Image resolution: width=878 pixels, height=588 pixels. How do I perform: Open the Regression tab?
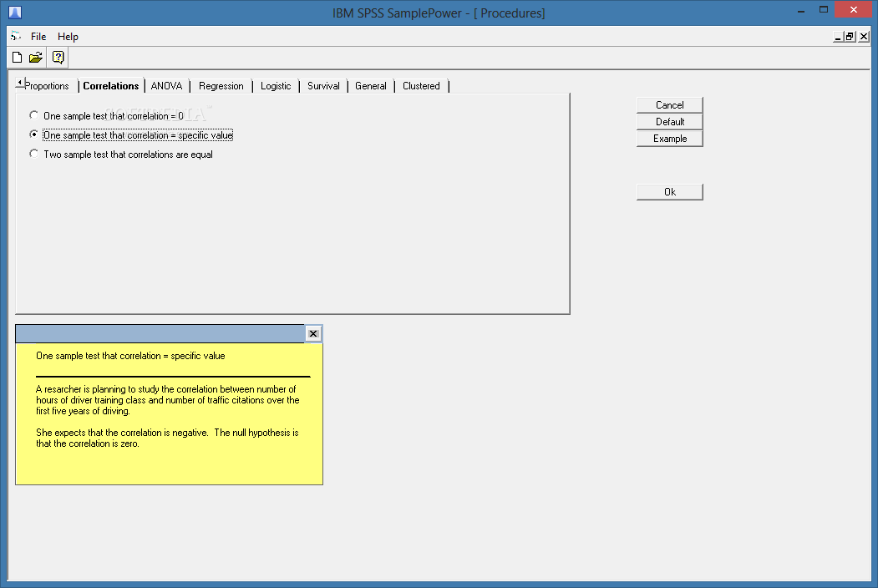coord(221,86)
